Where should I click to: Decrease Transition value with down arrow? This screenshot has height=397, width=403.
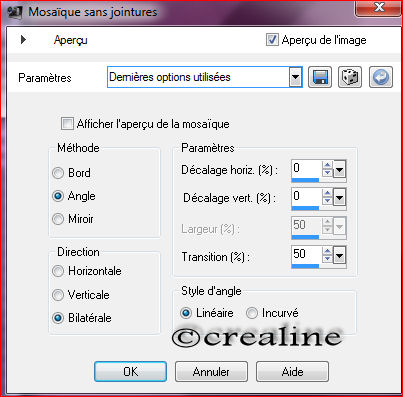click(328, 260)
